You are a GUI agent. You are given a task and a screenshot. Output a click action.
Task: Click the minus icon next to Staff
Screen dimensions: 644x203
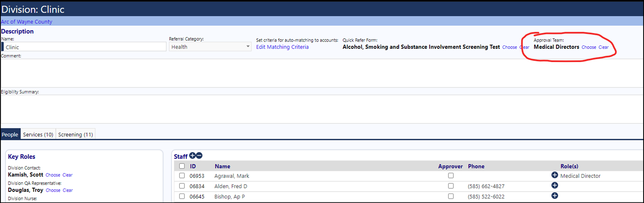pyautogui.click(x=199, y=156)
